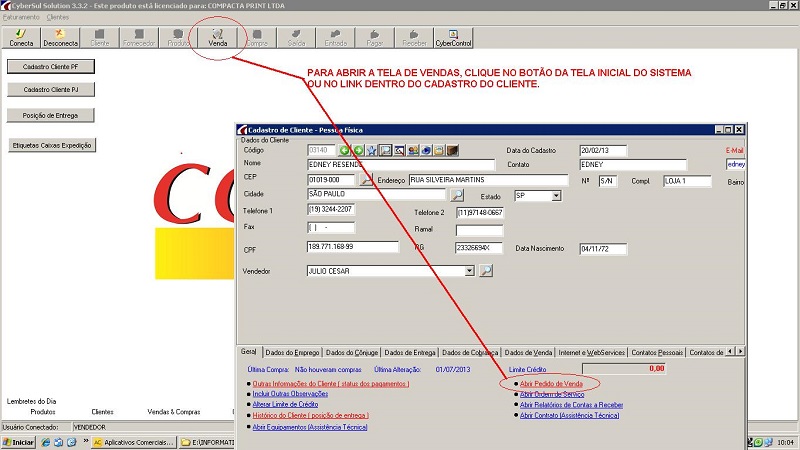Click the Data Nascimento field
This screenshot has height=450, width=800.
(x=603, y=249)
